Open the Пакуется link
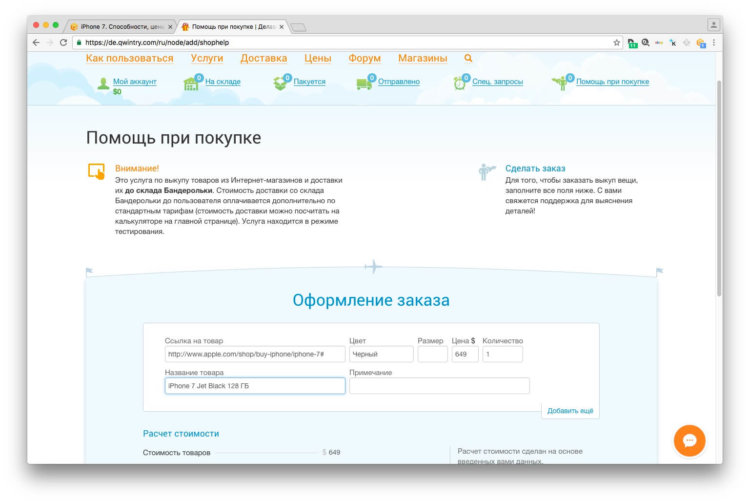Viewport: 750px width, 503px height. [x=309, y=81]
